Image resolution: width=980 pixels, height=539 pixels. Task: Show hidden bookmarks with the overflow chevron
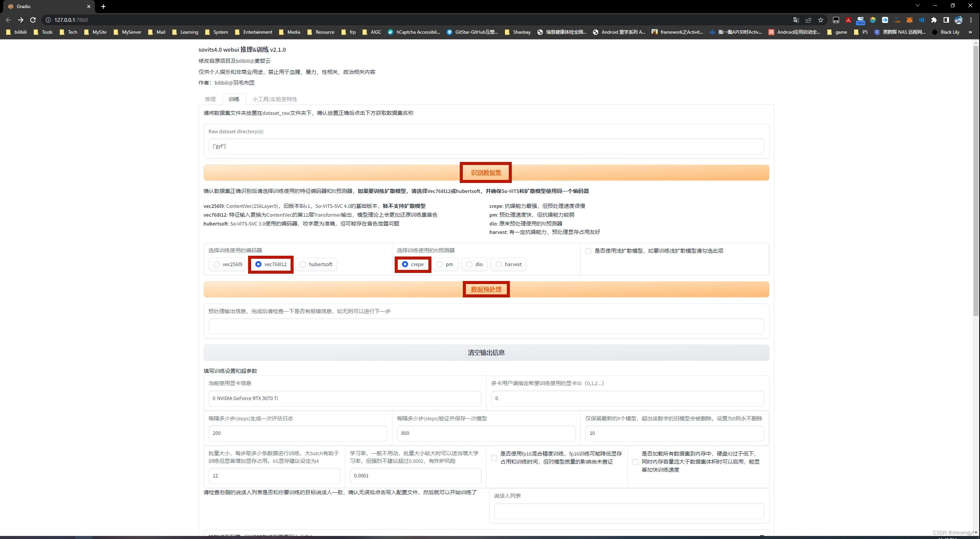pyautogui.click(x=970, y=32)
